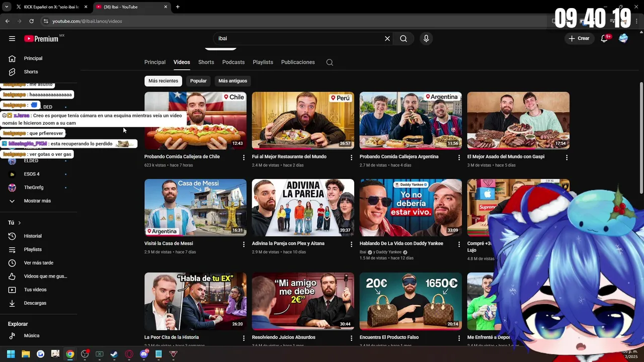Open options for El Mejor Asado del Mundo

point(567,157)
